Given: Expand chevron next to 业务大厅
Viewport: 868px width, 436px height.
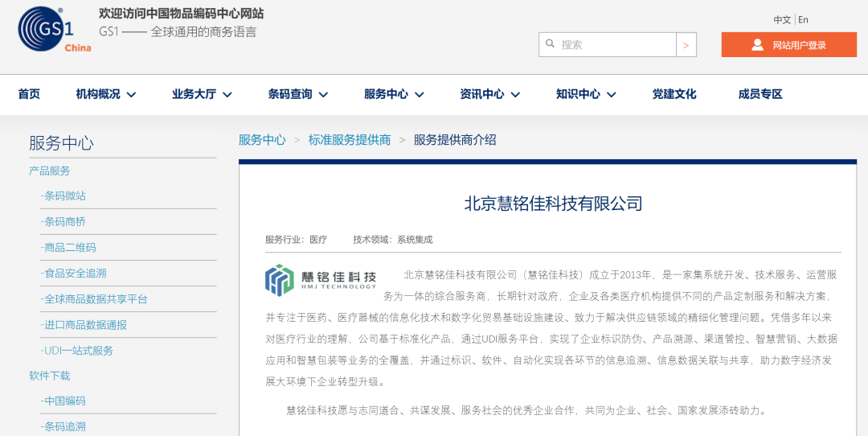Looking at the screenshot, I should click(x=227, y=95).
